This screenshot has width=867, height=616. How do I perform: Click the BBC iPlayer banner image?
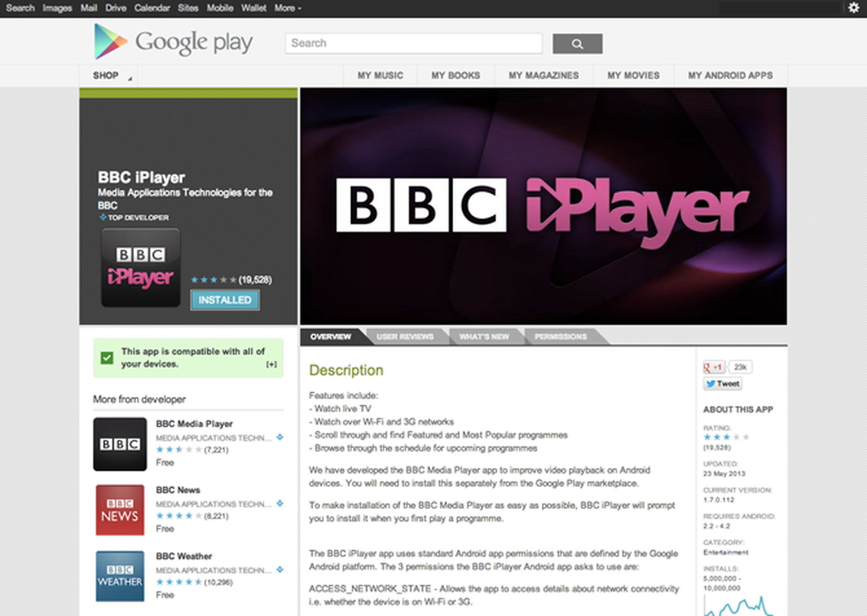coord(543,206)
